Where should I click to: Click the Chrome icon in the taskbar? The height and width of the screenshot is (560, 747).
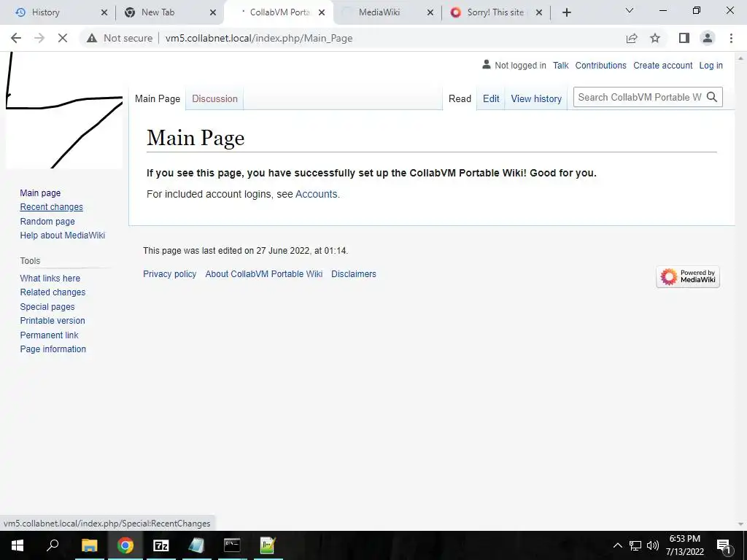click(x=125, y=545)
